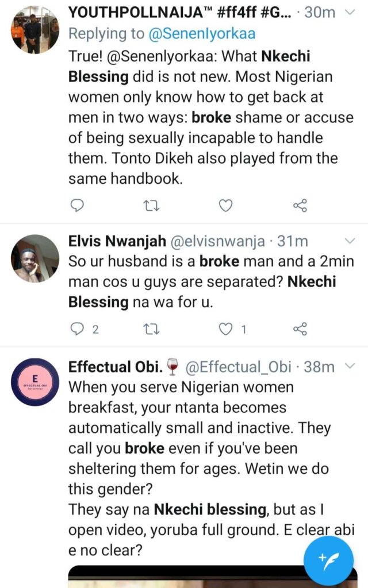
Task: Reply to Elvis Nwanjah's tweet
Action: (77, 329)
